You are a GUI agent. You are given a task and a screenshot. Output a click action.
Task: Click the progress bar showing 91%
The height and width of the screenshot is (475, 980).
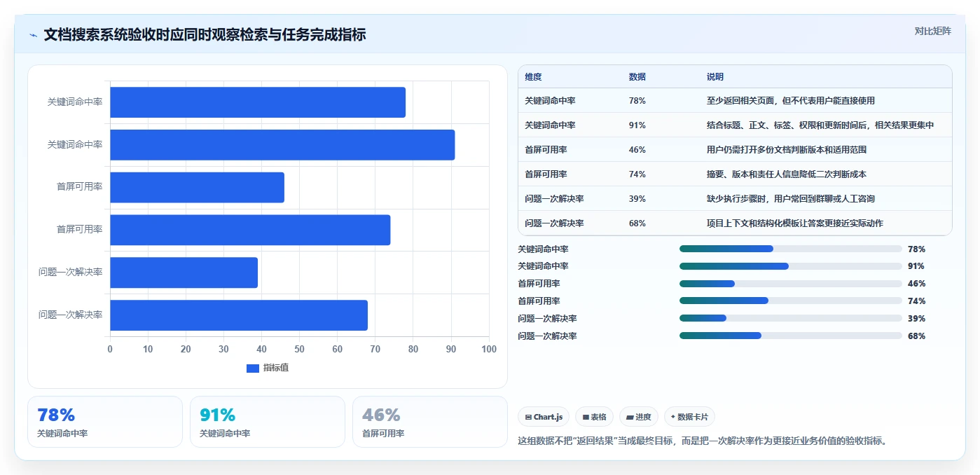click(790, 266)
